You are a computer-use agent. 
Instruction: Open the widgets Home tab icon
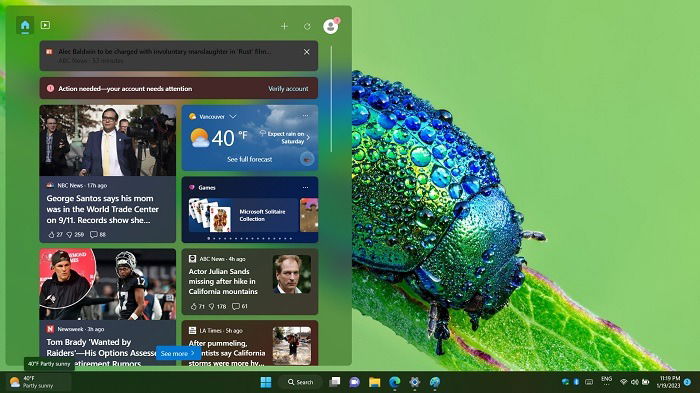(x=25, y=25)
